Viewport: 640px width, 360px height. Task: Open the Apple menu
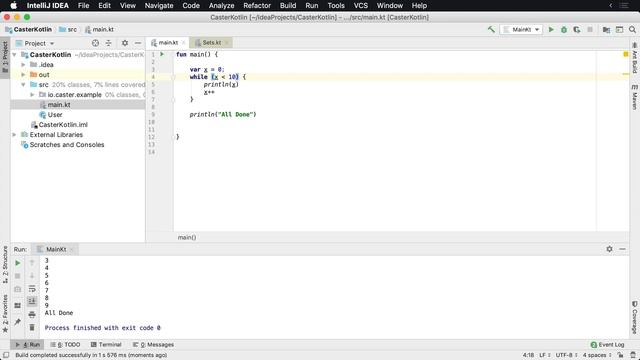coord(13,6)
